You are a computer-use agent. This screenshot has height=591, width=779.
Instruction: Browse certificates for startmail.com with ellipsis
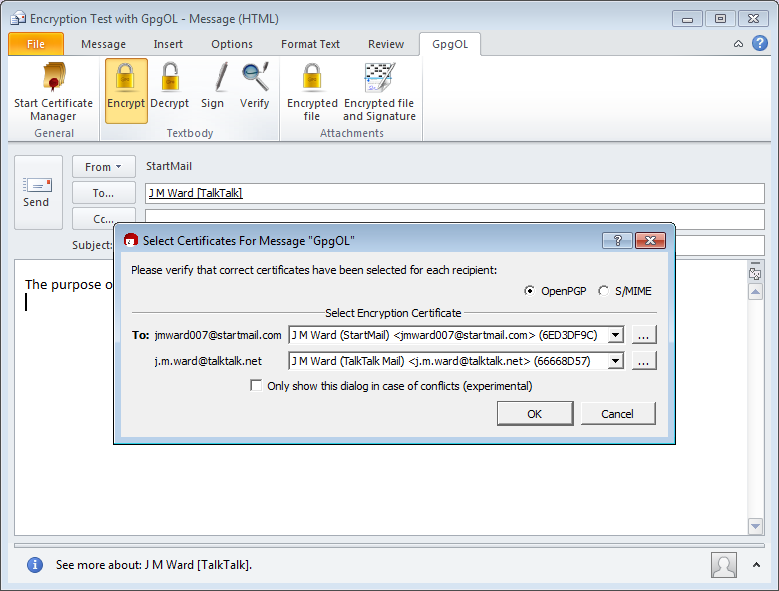coord(644,335)
